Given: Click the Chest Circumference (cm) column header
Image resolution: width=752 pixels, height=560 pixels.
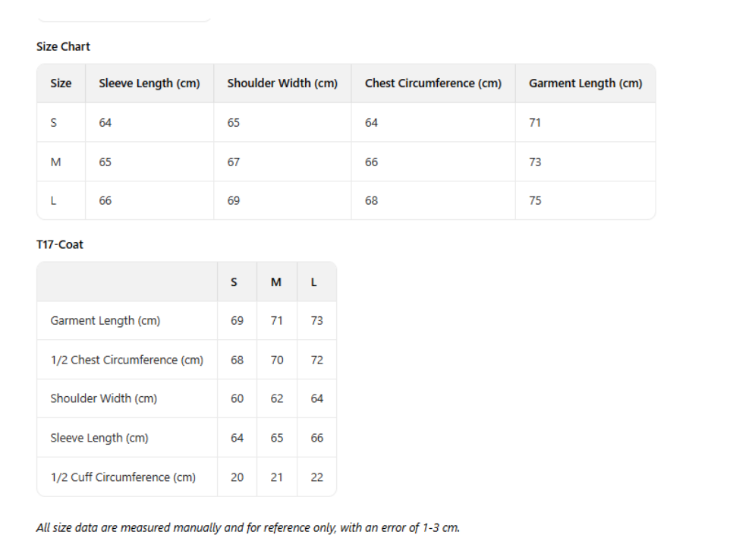Looking at the screenshot, I should click(433, 83).
